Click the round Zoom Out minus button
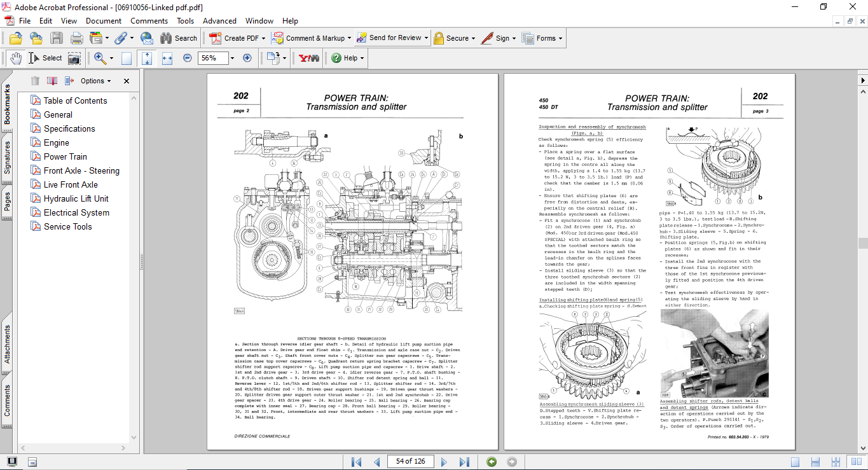Image resolution: width=868 pixels, height=470 pixels. [x=188, y=58]
